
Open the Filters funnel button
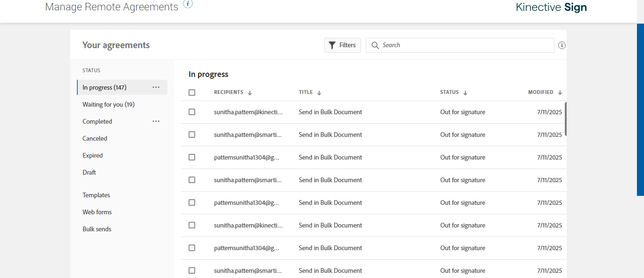343,45
